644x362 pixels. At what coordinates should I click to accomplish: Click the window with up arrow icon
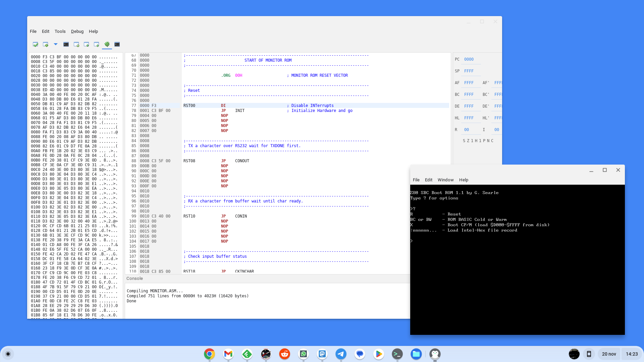click(86, 44)
